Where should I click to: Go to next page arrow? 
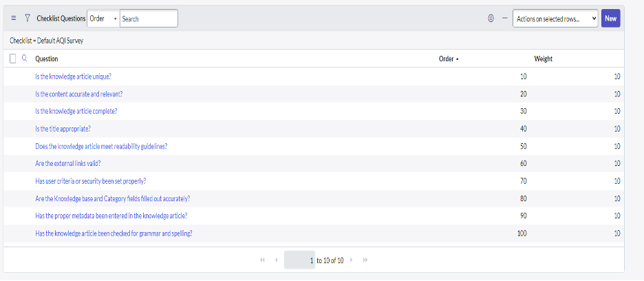(x=351, y=260)
